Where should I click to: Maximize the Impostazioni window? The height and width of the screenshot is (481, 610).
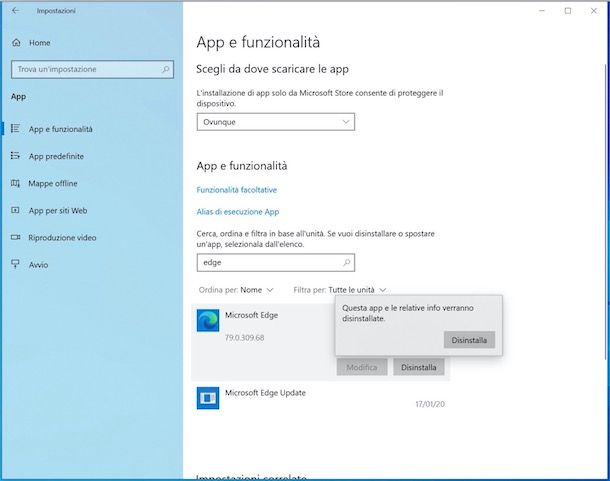point(568,11)
